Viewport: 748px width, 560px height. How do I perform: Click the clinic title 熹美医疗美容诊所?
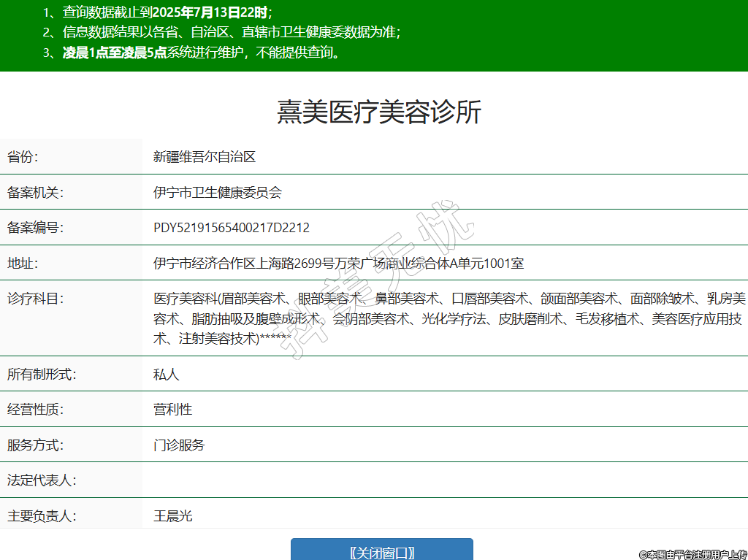click(x=379, y=112)
